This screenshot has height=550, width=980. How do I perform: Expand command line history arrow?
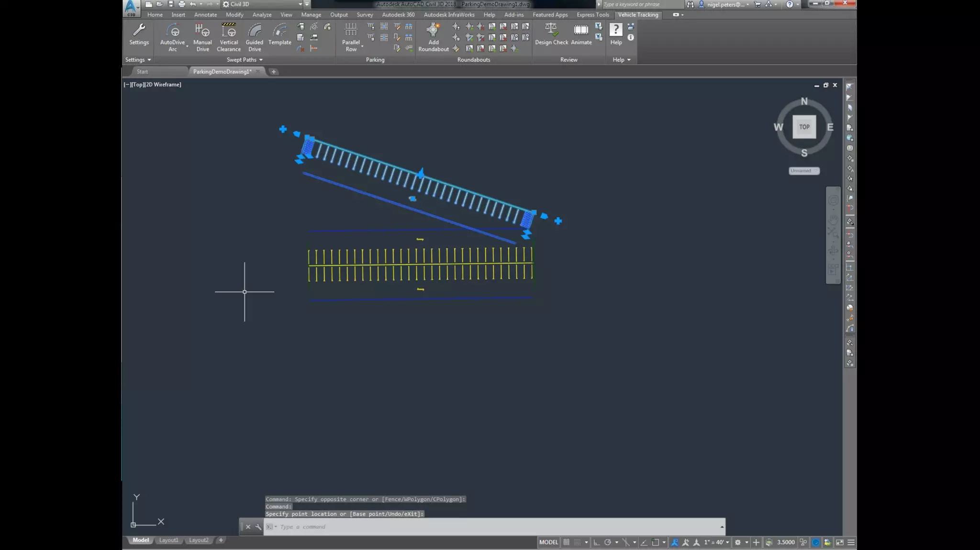pos(722,527)
